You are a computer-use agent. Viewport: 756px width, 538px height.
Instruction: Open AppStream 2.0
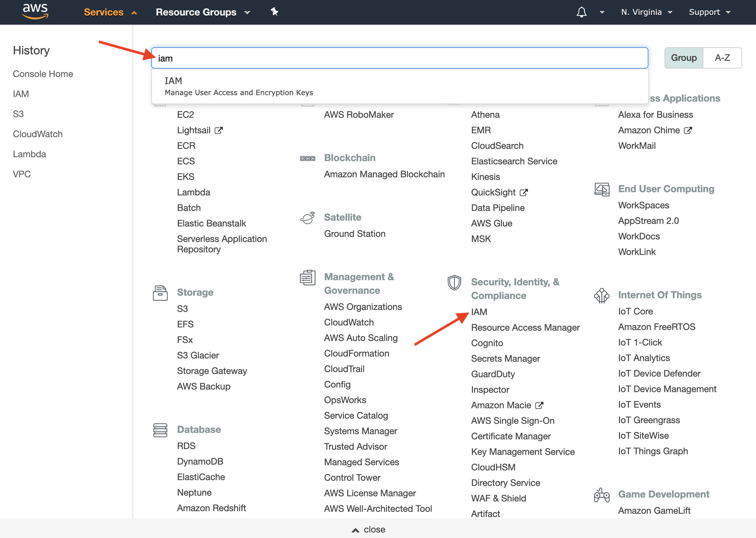648,221
